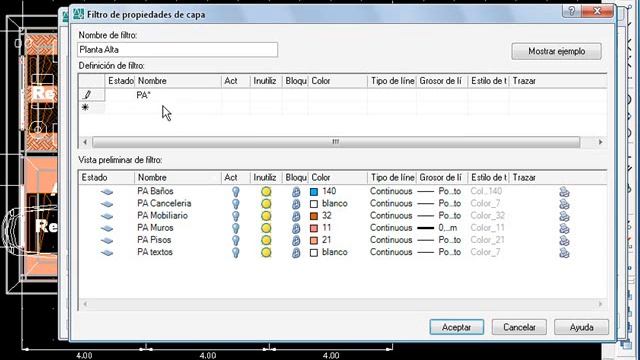Click color swatch 21 of PA Pisos
The image size is (640, 360).
tap(314, 241)
